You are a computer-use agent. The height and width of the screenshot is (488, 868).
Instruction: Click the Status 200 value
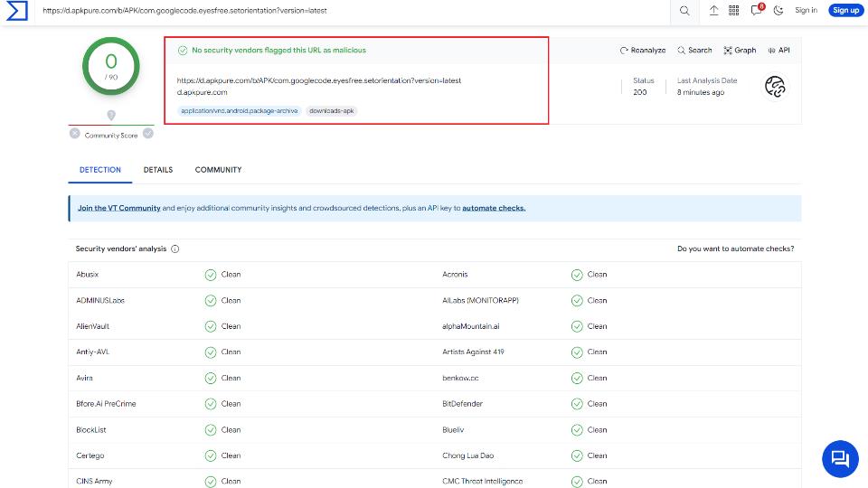pyautogui.click(x=640, y=92)
